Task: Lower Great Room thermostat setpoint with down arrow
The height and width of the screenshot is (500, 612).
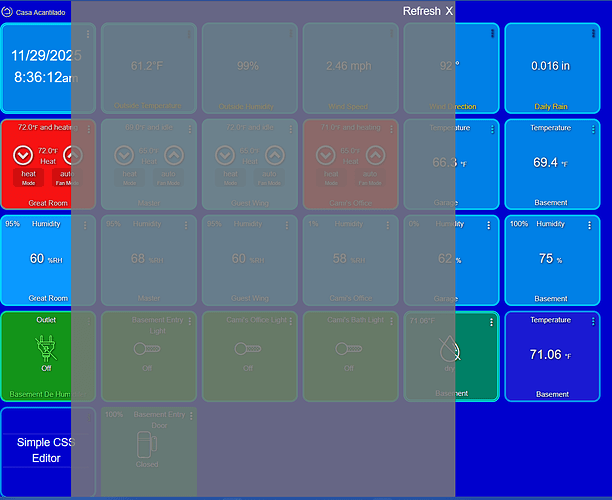Action: tap(23, 155)
